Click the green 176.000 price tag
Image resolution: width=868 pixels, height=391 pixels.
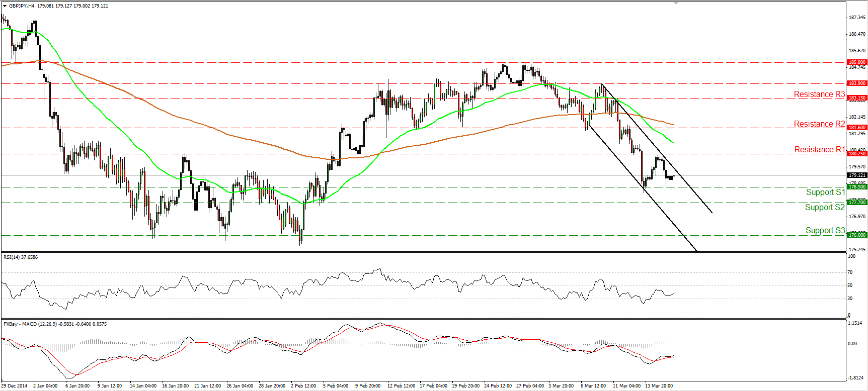tap(857, 235)
